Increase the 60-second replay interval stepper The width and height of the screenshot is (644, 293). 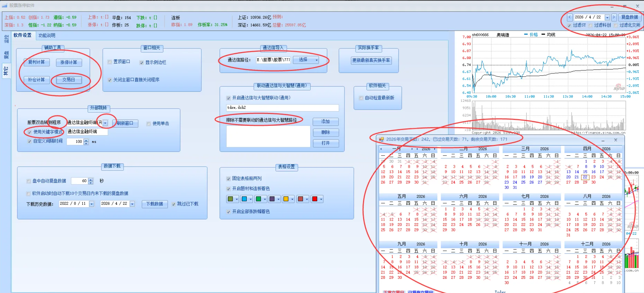tap(90, 179)
